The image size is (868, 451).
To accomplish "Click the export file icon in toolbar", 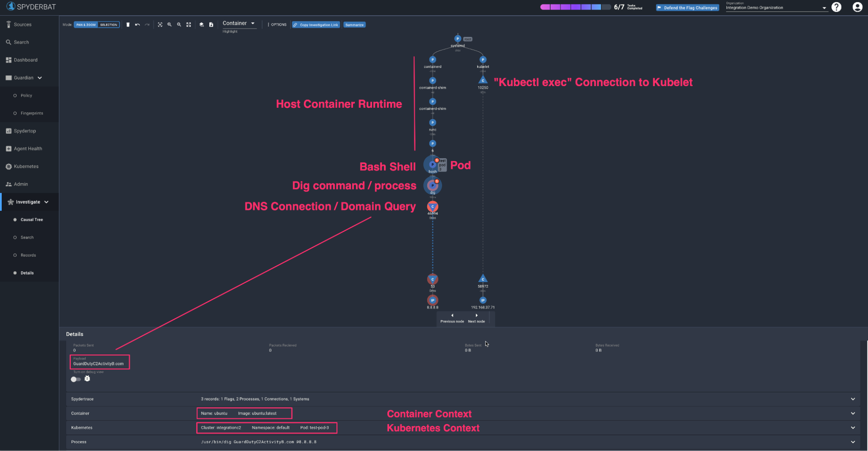I will click(211, 25).
